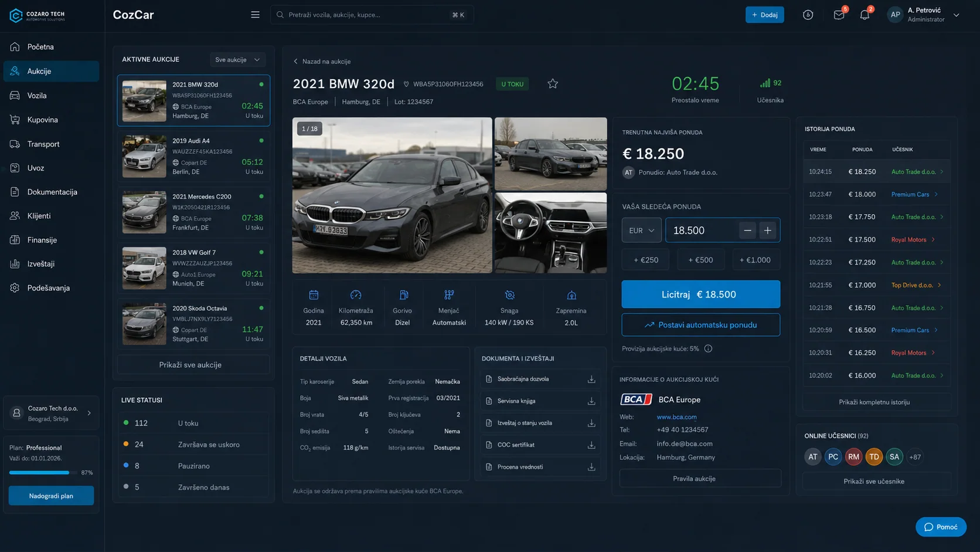Click the search field Pretraži vozila
The image size is (980, 552).
pyautogui.click(x=372, y=15)
